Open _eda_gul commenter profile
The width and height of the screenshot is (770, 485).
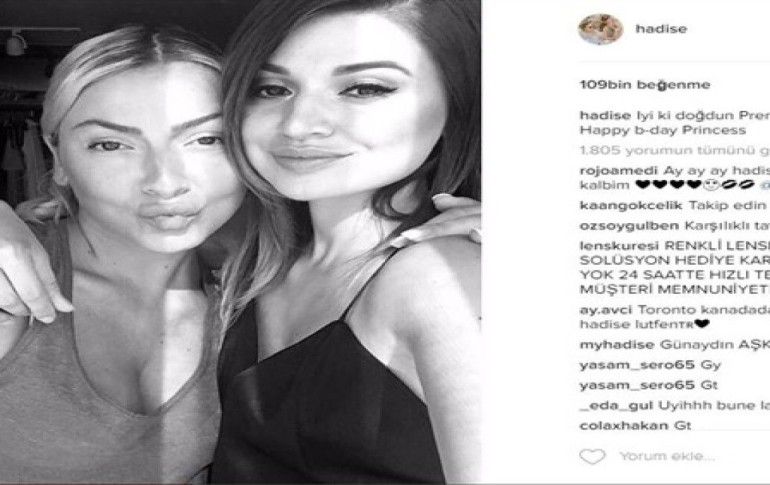[616, 405]
